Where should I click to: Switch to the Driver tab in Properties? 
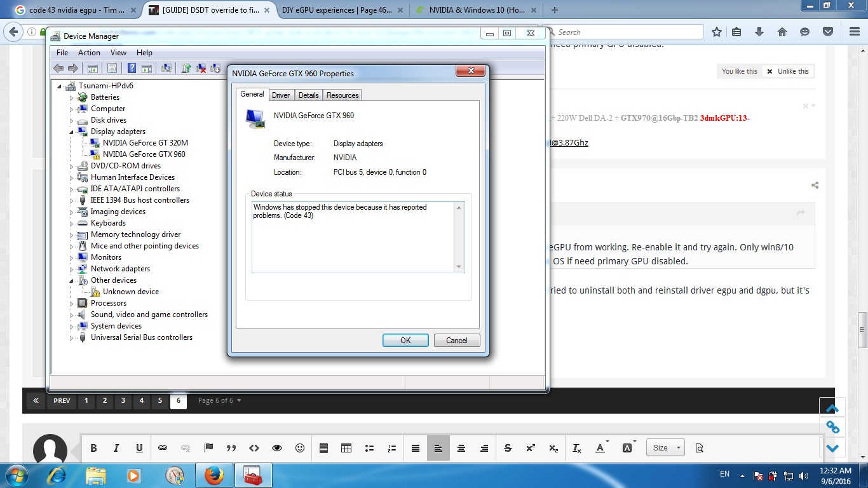[x=281, y=95]
